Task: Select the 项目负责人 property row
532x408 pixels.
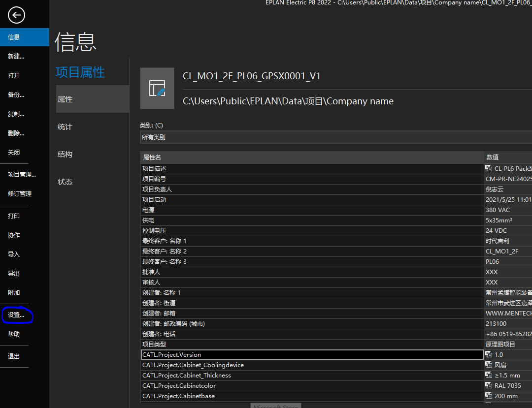Action: [312, 189]
